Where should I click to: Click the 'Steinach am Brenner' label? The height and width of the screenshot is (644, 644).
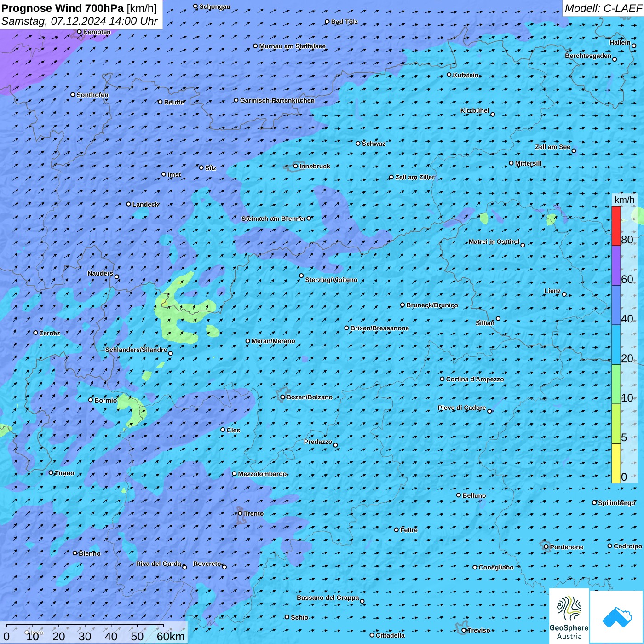pos(273,218)
